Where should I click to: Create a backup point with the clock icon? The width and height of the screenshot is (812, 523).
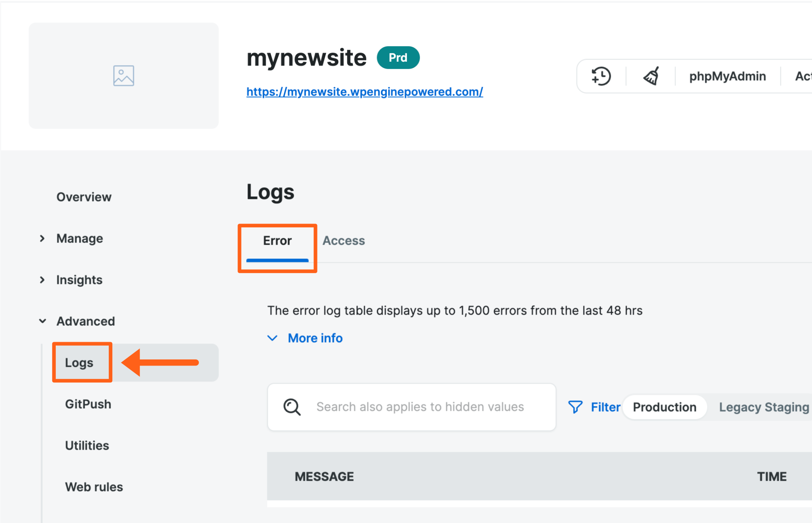[x=600, y=76]
